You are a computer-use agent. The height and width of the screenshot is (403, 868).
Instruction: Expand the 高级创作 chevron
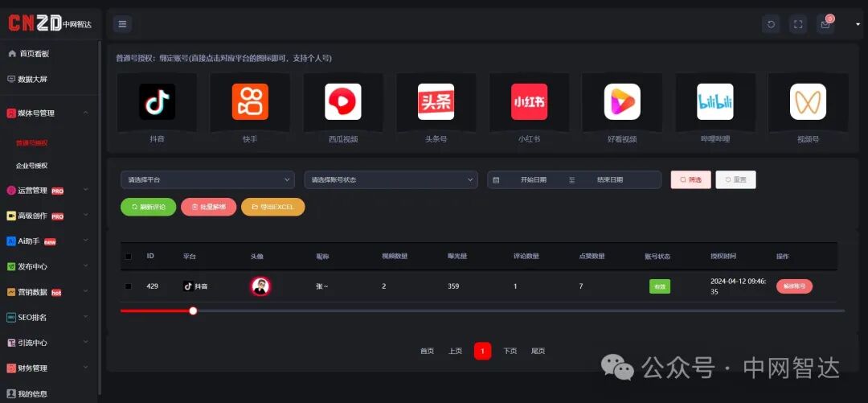86,216
